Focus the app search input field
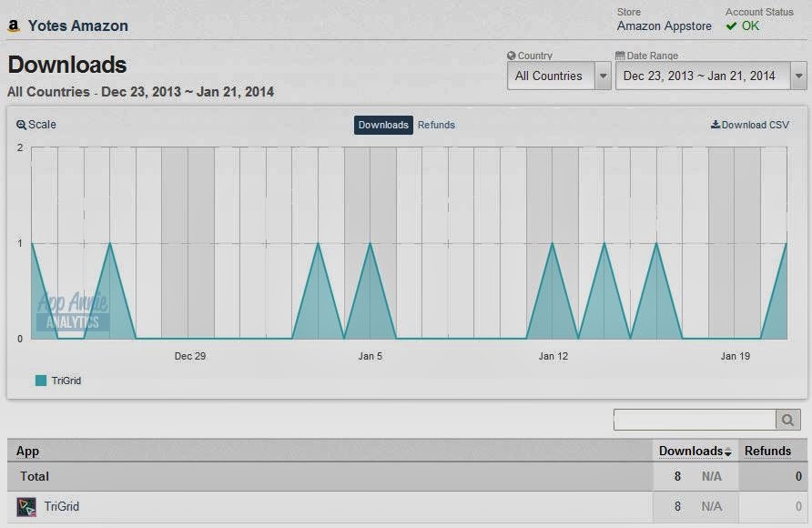The image size is (812, 528). (x=695, y=420)
